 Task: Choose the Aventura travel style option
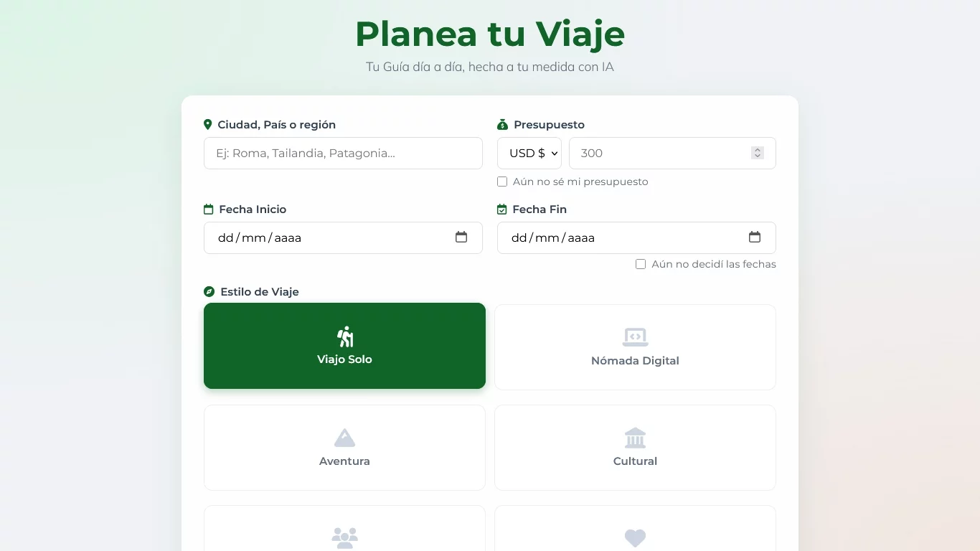click(344, 448)
